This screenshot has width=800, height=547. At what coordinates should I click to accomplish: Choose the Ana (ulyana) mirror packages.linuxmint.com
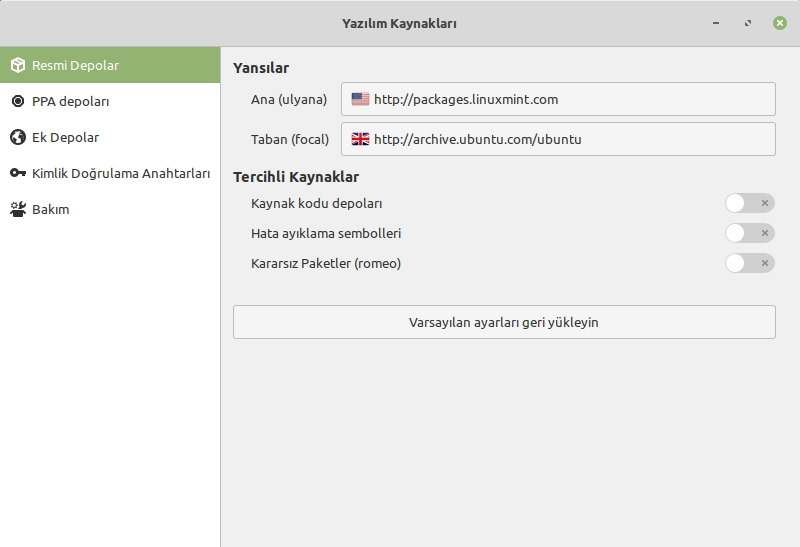pos(558,99)
